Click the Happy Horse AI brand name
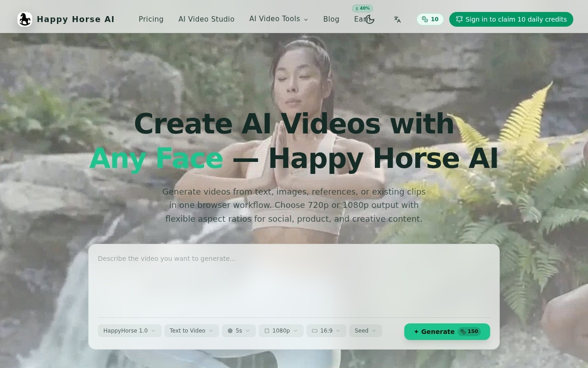Screen dimensions: 588x368 point(76,19)
